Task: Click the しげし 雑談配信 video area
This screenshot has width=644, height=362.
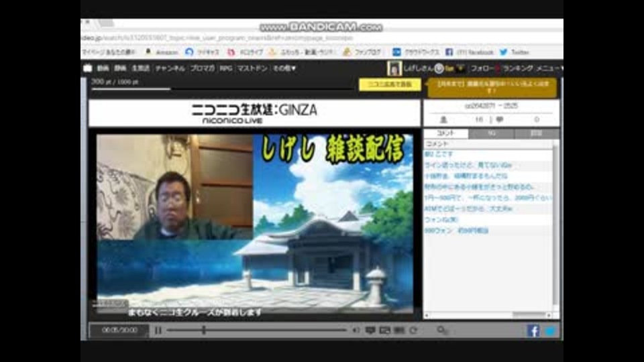Action: point(255,224)
